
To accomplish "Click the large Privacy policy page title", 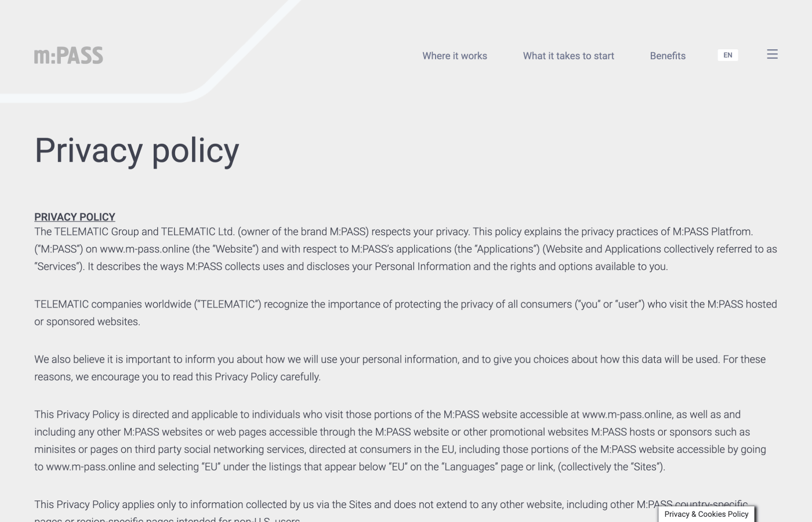I will click(x=137, y=151).
